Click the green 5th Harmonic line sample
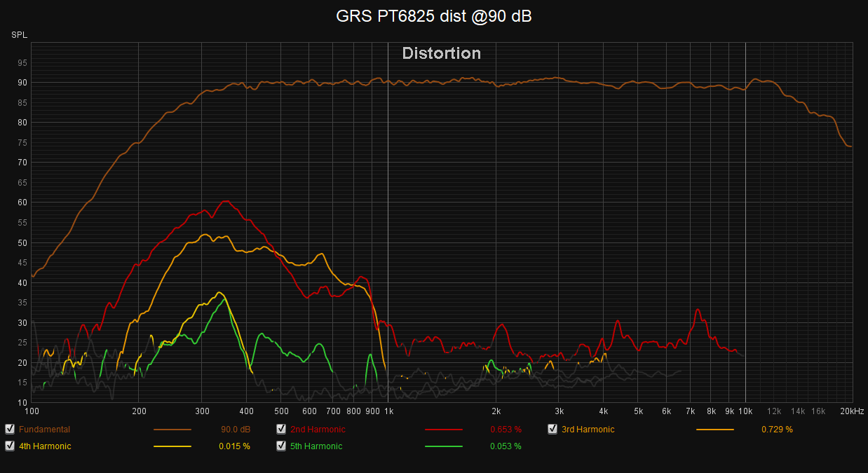The width and height of the screenshot is (868, 473). 444,446
